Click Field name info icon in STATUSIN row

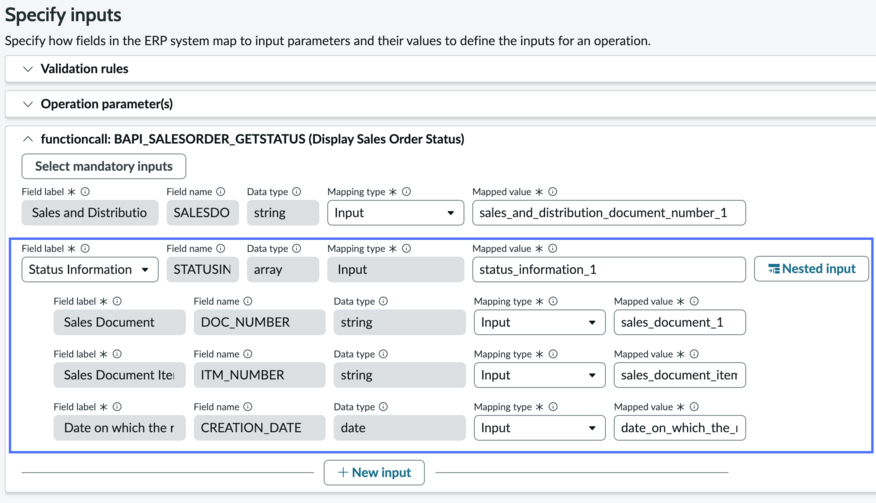[221, 249]
